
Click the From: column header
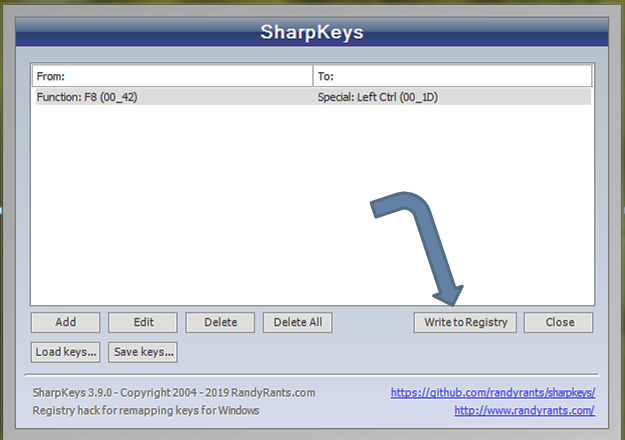point(173,76)
